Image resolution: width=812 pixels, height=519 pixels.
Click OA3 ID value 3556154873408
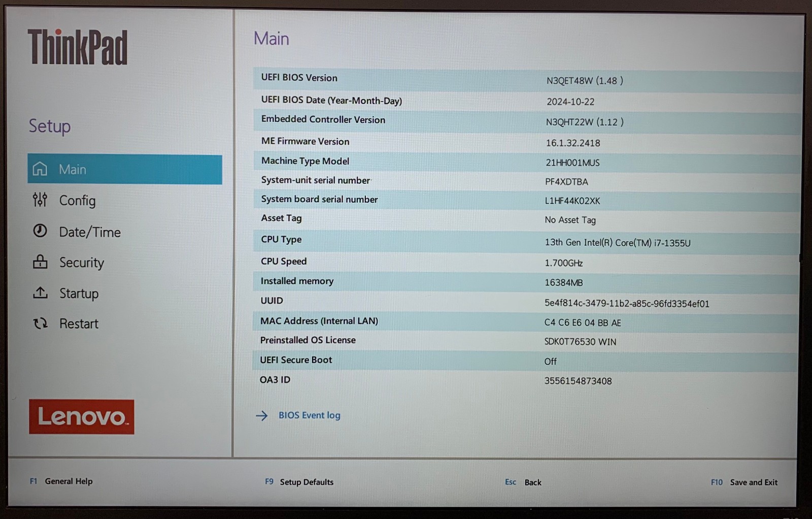tap(578, 381)
